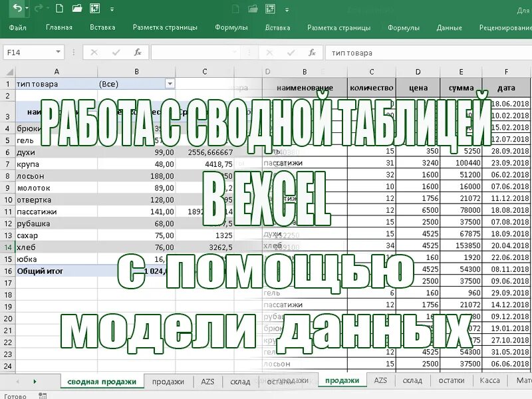
Task: Select the сводная продажи sheet tab
Action: coord(103,382)
